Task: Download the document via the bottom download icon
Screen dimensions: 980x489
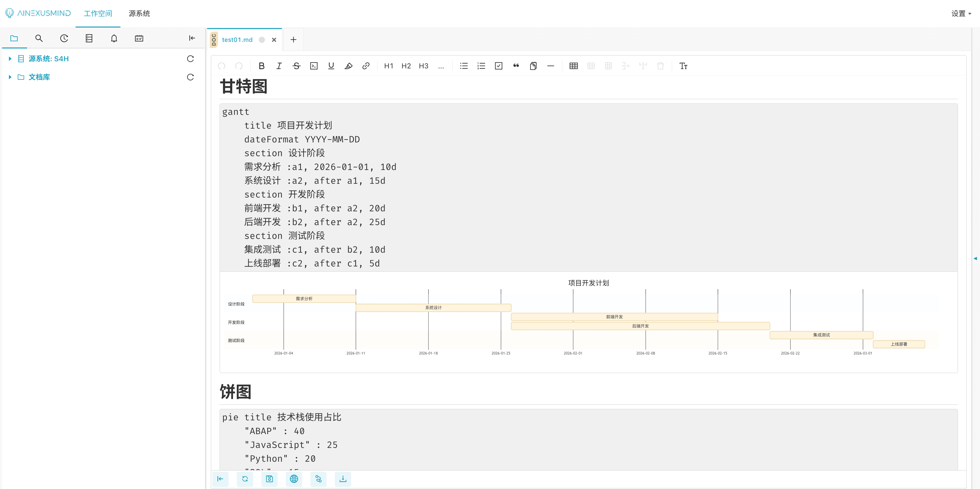Action: coord(343,479)
